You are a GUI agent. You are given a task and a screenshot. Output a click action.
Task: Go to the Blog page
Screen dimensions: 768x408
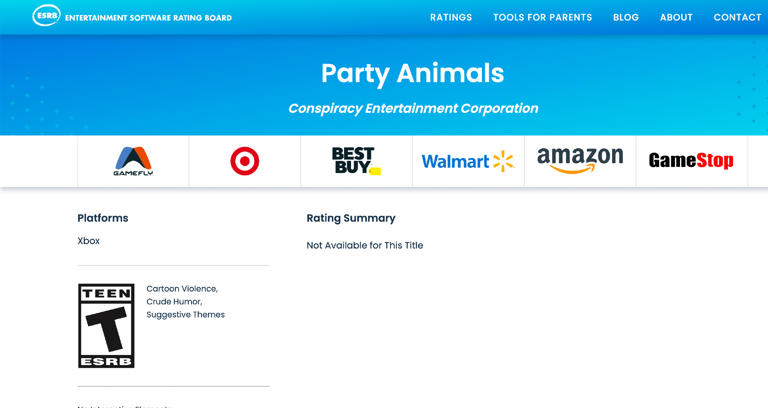[x=626, y=17]
